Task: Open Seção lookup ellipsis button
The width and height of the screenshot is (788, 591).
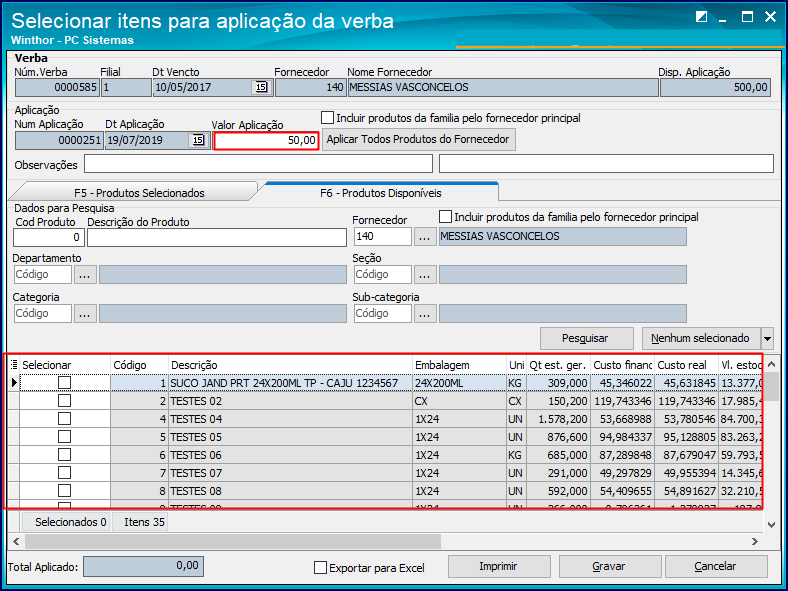Action: (x=425, y=275)
